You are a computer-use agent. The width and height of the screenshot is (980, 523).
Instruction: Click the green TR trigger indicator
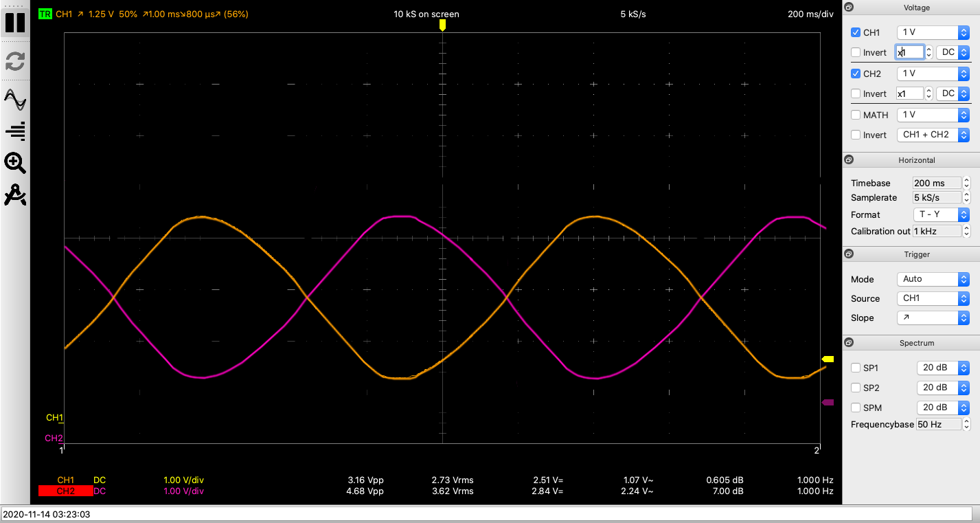[45, 14]
